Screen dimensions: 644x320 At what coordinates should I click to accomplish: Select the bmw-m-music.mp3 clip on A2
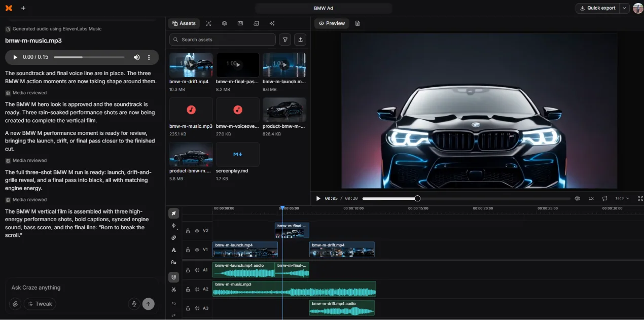[294, 289]
